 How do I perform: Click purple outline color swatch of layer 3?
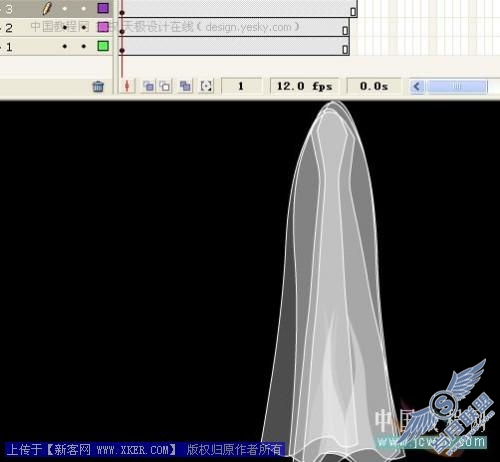coord(103,8)
